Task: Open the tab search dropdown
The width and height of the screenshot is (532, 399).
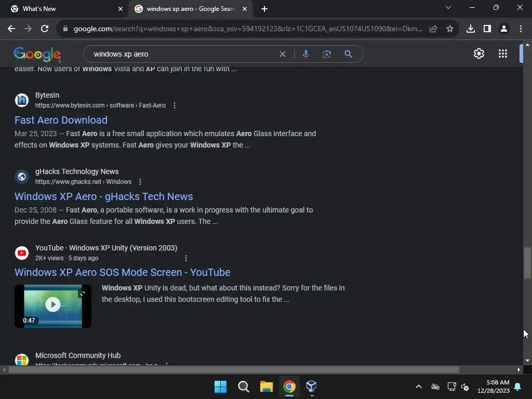Action: click(448, 7)
